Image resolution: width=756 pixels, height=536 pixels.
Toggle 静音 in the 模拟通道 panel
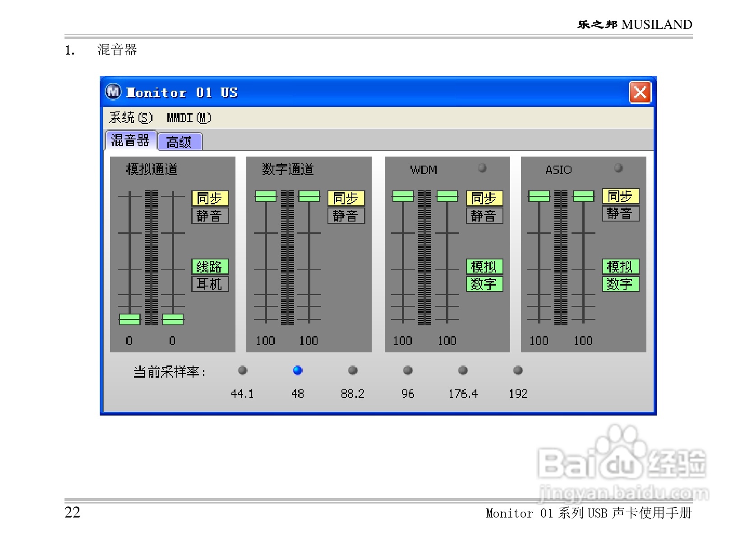210,216
